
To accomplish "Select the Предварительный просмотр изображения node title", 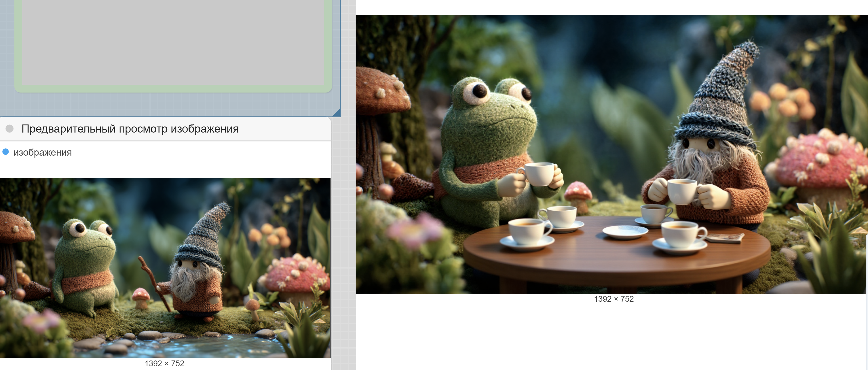I will [130, 129].
